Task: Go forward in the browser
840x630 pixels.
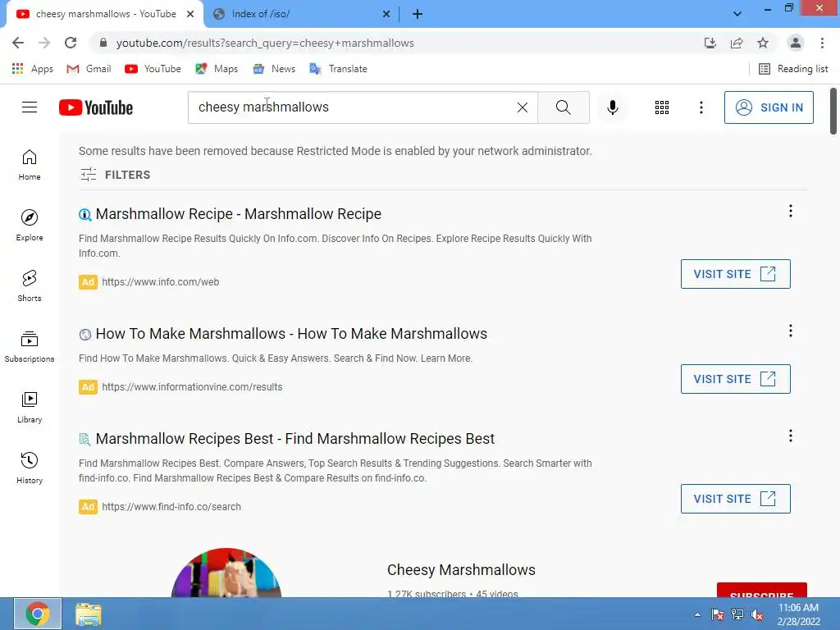Action: tap(44, 43)
